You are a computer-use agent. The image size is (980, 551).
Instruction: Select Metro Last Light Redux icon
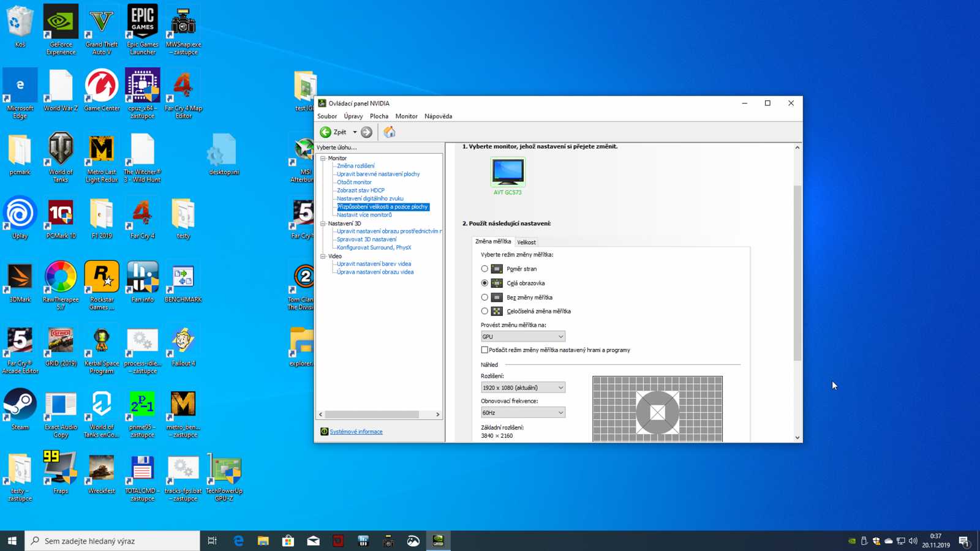102,157
